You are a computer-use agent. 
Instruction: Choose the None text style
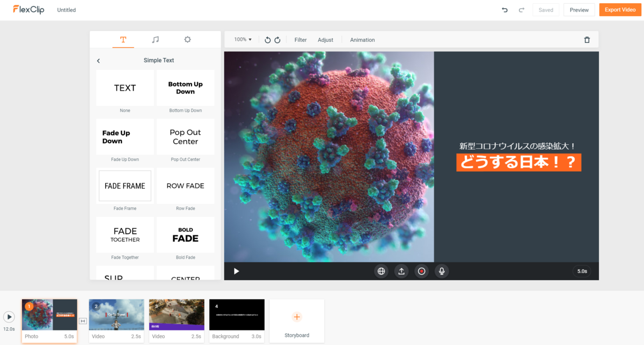pos(125,88)
